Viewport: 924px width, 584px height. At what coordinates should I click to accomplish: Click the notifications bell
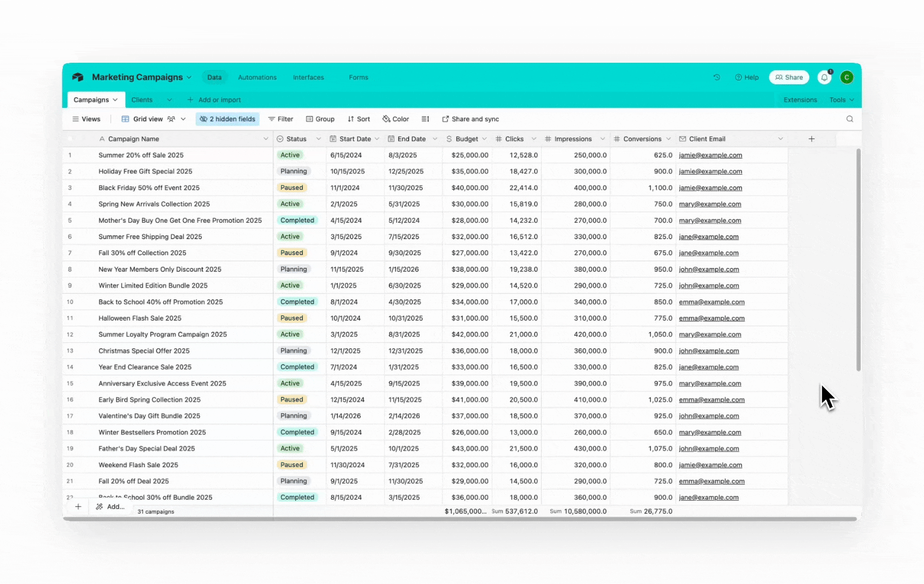coord(823,77)
